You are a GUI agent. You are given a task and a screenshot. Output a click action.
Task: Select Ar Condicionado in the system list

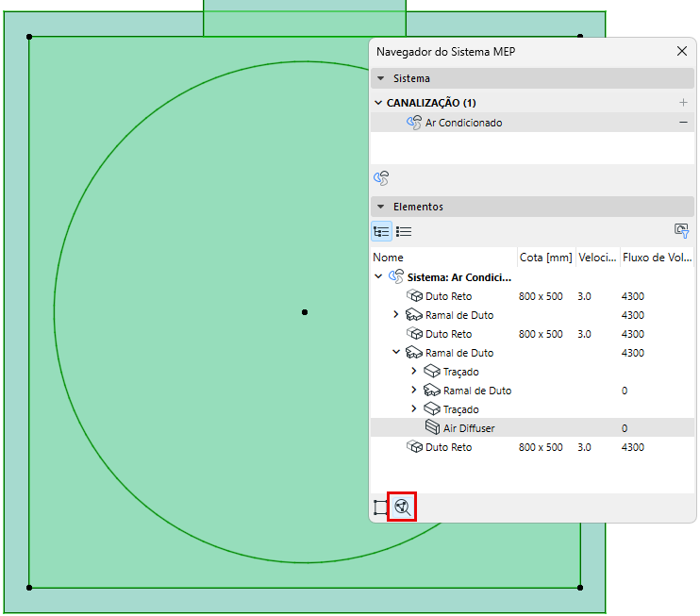click(x=463, y=123)
